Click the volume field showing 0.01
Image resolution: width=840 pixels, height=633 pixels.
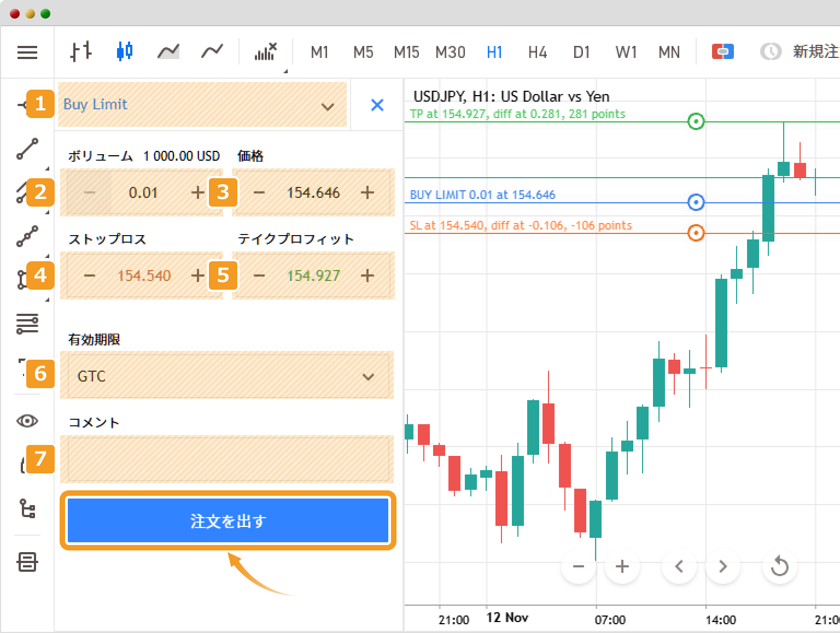(143, 192)
